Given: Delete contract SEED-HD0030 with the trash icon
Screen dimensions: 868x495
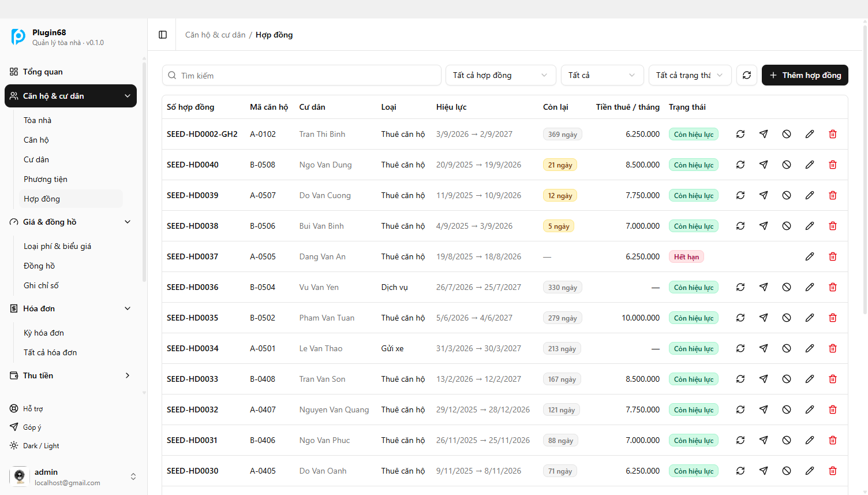Looking at the screenshot, I should [833, 471].
